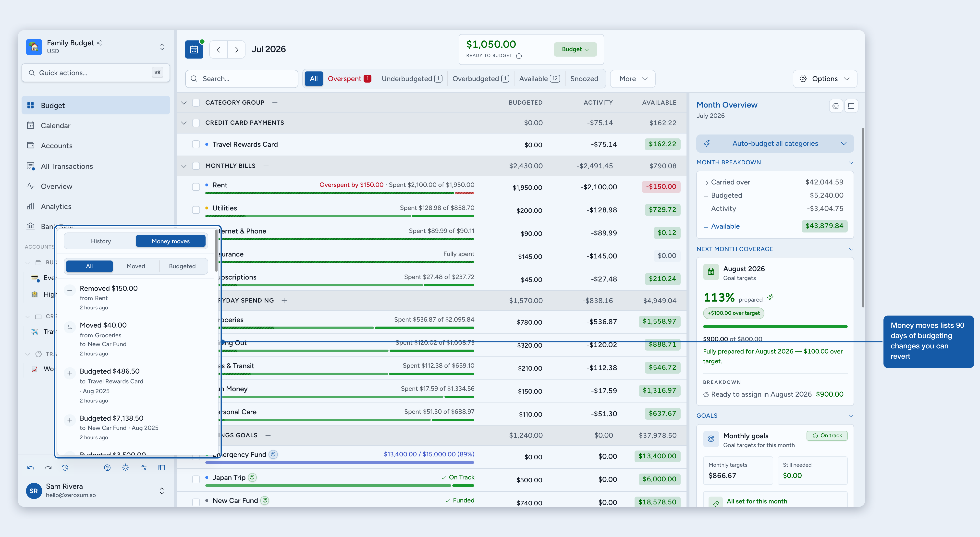This screenshot has height=537, width=980.
Task: Filter money moves by Moved
Action: [136, 266]
